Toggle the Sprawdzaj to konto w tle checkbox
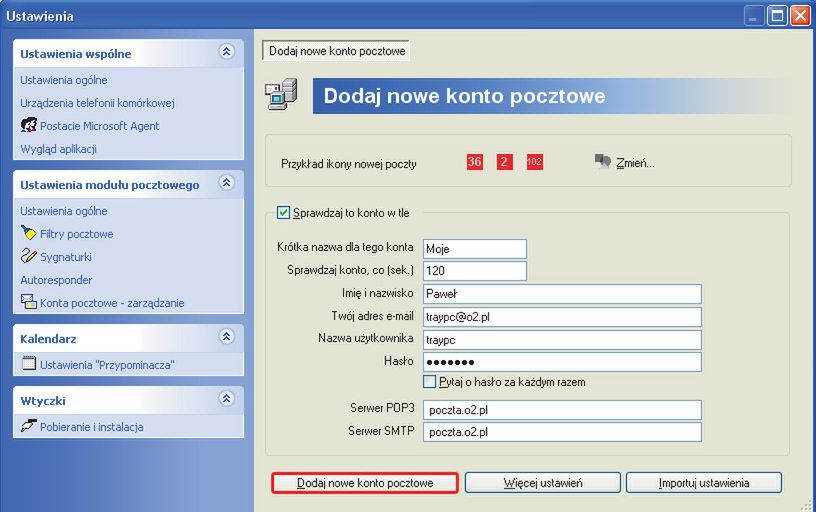This screenshot has height=512, width=816. coord(283,213)
